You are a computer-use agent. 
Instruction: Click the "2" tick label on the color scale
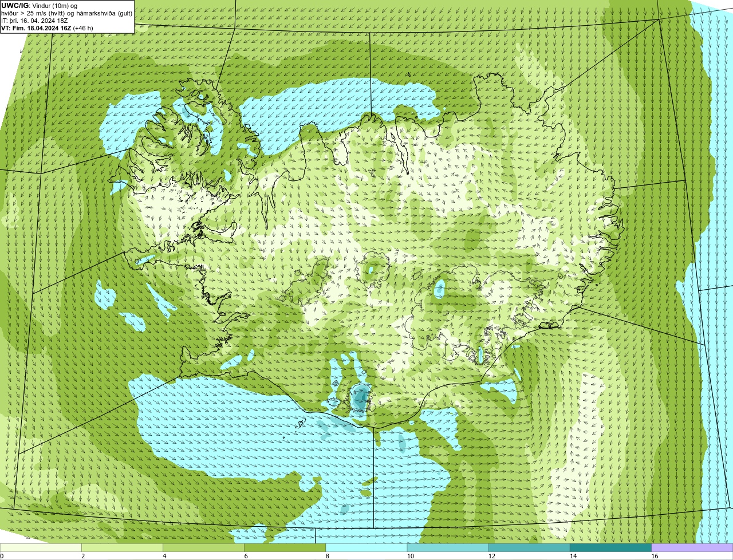click(x=83, y=556)
